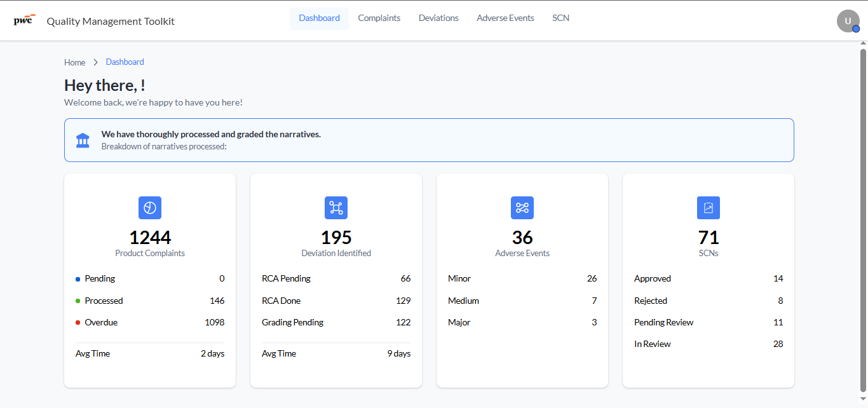Click the scrollbar up arrow

tap(863, 43)
